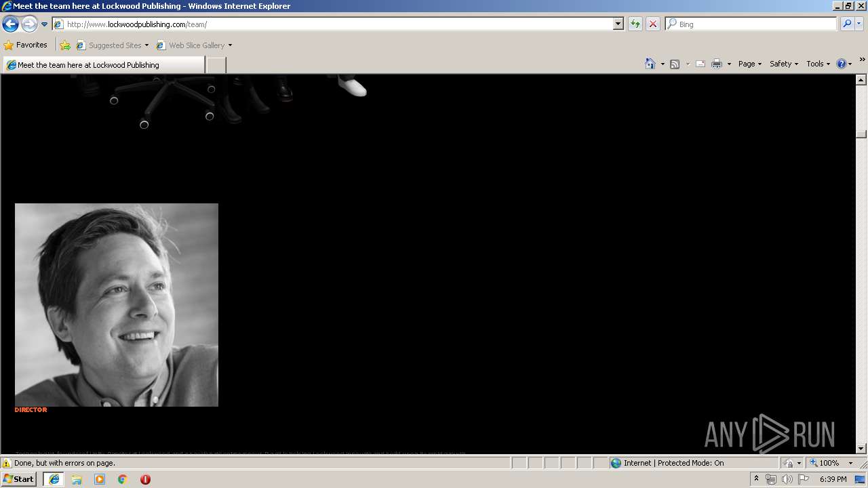Open the search provider dropdown arrow

(859, 24)
